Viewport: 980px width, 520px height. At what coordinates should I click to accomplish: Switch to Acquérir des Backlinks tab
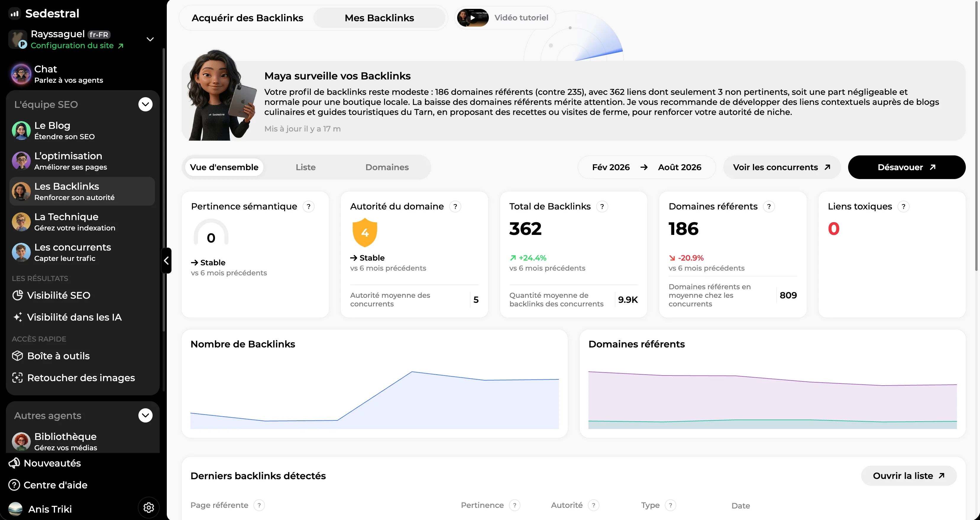[x=247, y=18]
